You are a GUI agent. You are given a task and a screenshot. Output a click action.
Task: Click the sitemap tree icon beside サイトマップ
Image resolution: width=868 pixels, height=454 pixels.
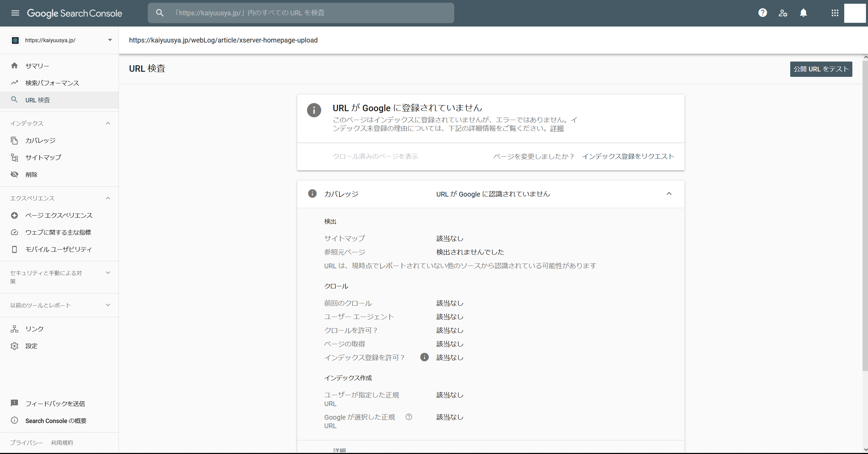(x=14, y=157)
